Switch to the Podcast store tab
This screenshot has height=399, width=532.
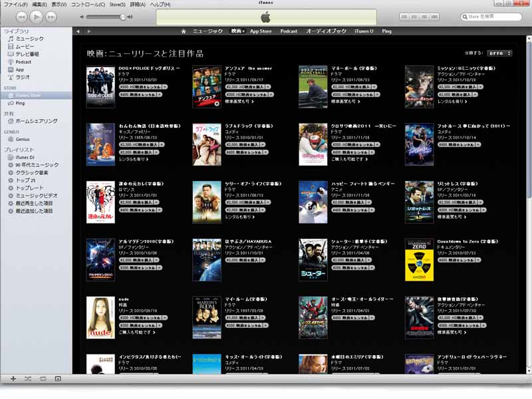289,31
